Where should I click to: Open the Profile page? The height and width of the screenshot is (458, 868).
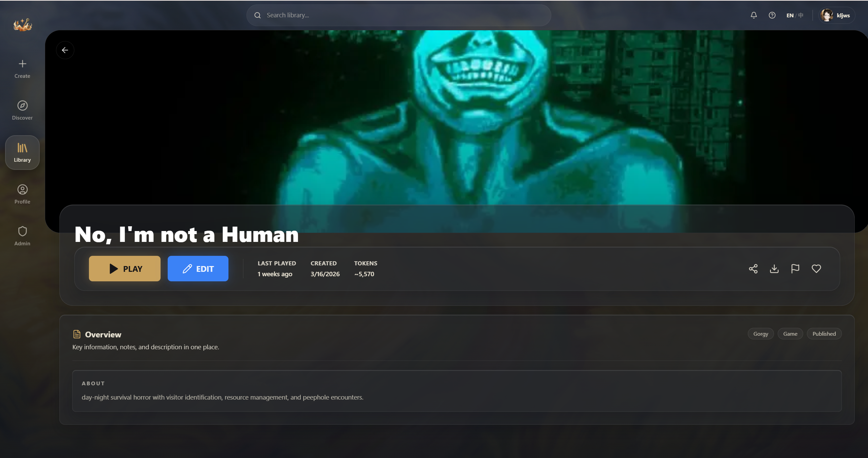(x=22, y=194)
